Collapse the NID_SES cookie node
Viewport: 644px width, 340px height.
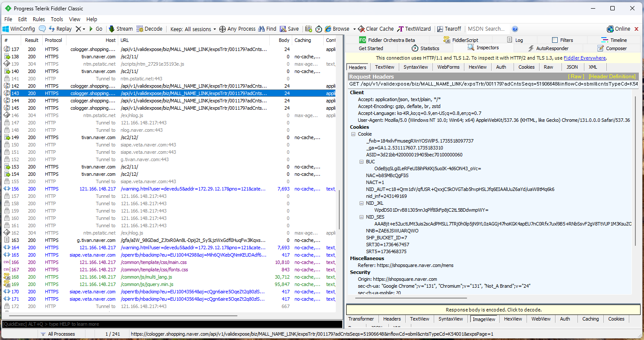pyautogui.click(x=362, y=217)
